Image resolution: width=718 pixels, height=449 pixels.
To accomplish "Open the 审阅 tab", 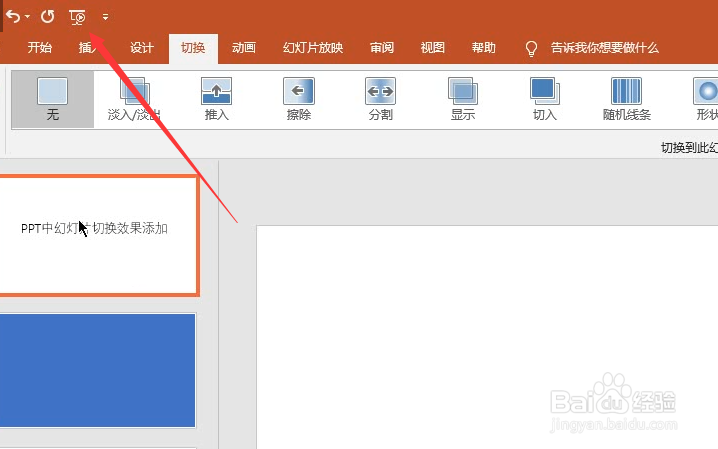I will click(x=381, y=48).
